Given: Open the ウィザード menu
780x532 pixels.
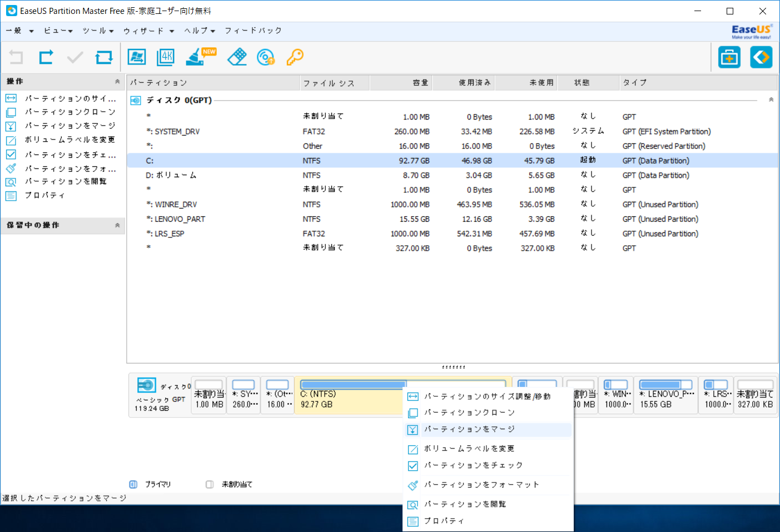Looking at the screenshot, I should pos(145,31).
